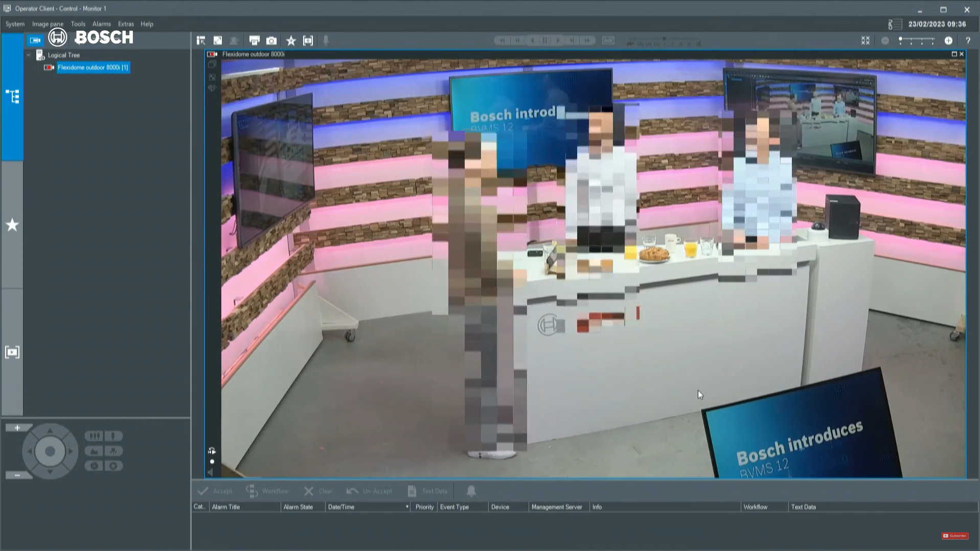The height and width of the screenshot is (551, 980).
Task: Open the Image pane menu
Action: 48,24
